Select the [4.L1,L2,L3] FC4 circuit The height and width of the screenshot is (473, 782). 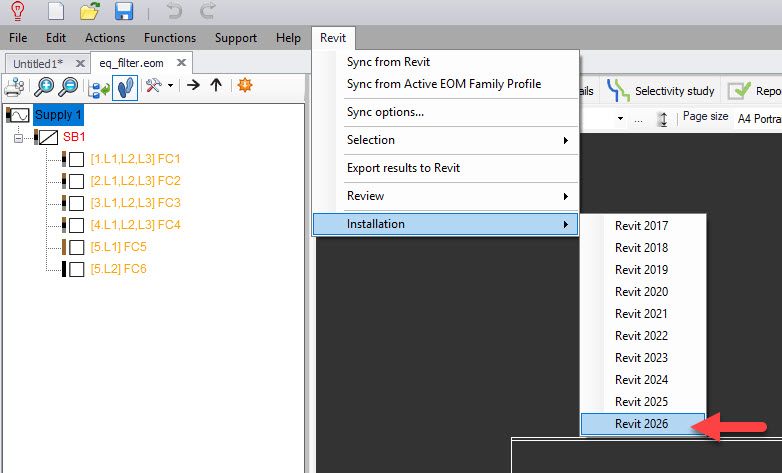pyautogui.click(x=135, y=225)
